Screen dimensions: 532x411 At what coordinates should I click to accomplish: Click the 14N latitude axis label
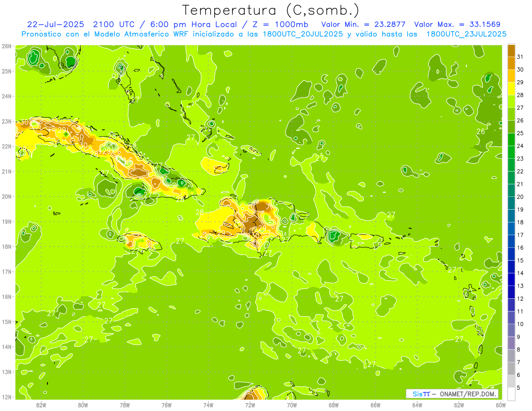point(6,347)
